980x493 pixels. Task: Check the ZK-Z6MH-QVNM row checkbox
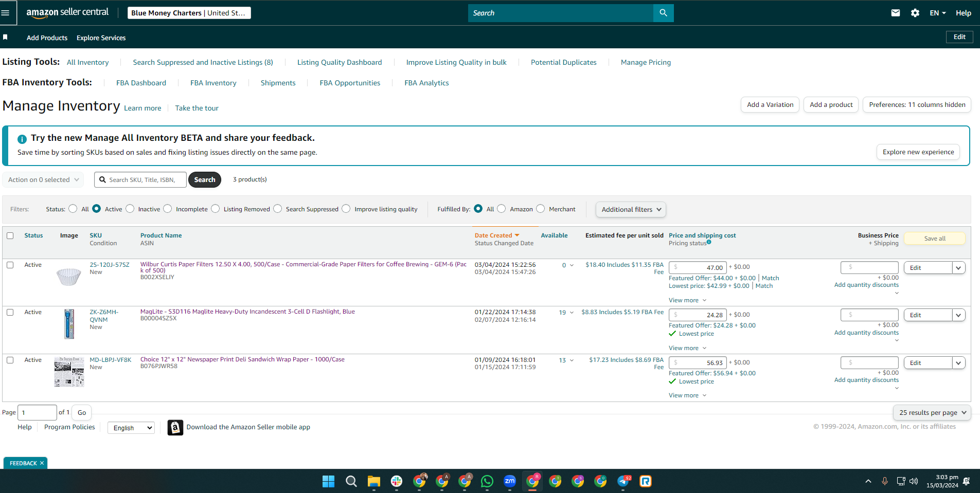[10, 312]
